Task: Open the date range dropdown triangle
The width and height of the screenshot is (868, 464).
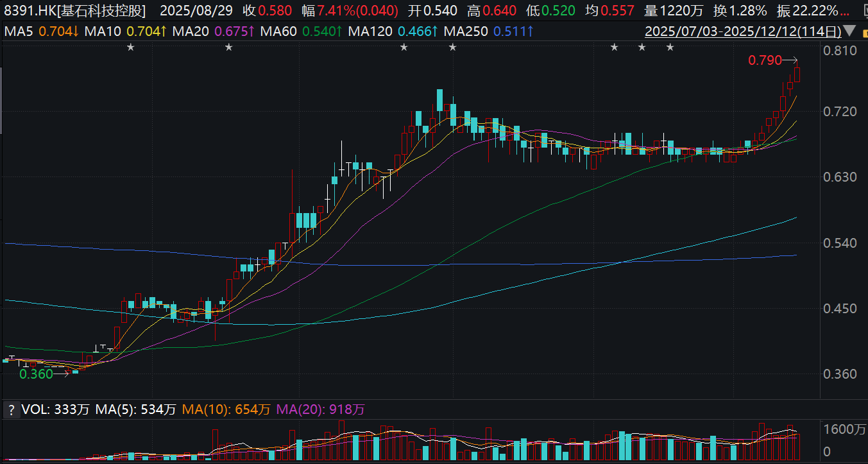Action: [x=850, y=31]
